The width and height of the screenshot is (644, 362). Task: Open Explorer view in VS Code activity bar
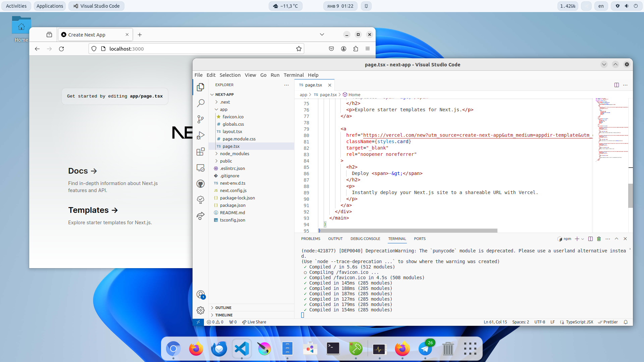tap(201, 87)
